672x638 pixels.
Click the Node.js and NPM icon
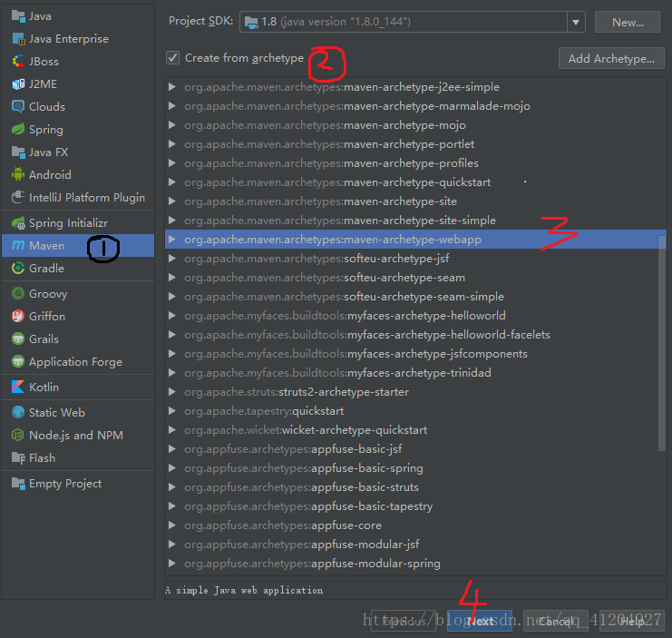(x=18, y=436)
